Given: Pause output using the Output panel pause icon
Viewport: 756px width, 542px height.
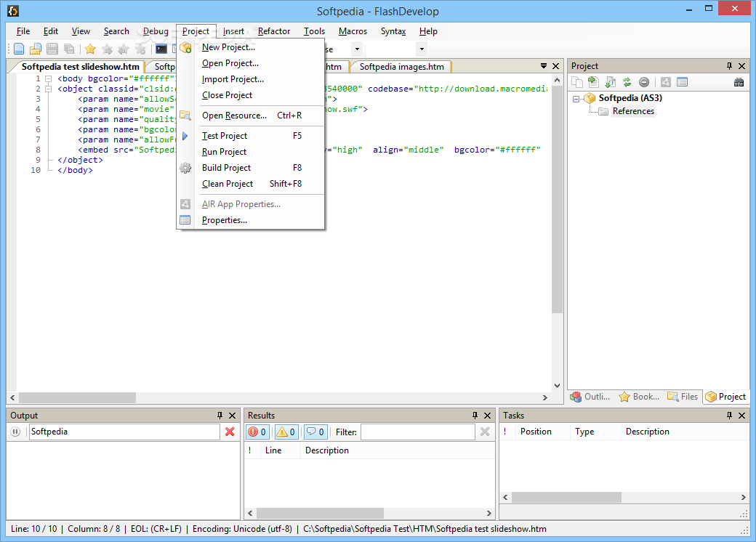Looking at the screenshot, I should (15, 432).
